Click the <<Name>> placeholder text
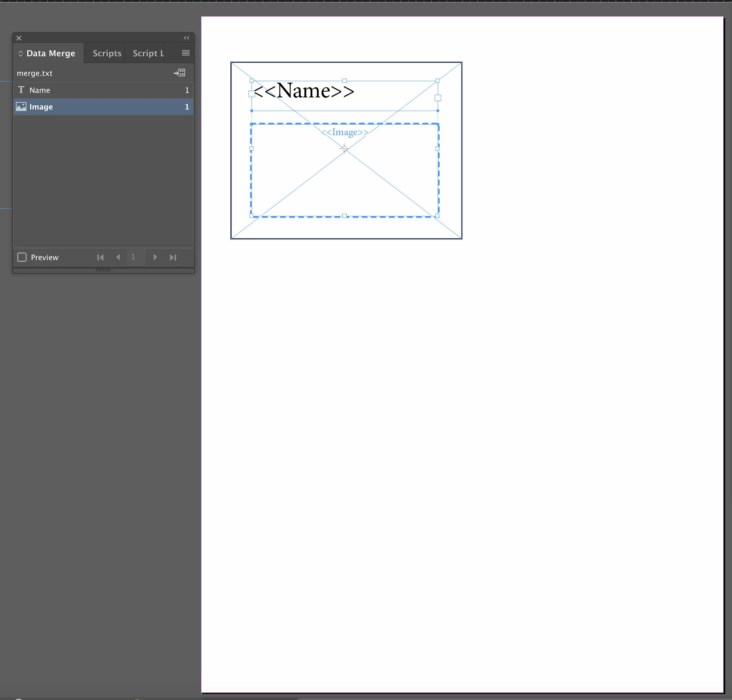 304,91
